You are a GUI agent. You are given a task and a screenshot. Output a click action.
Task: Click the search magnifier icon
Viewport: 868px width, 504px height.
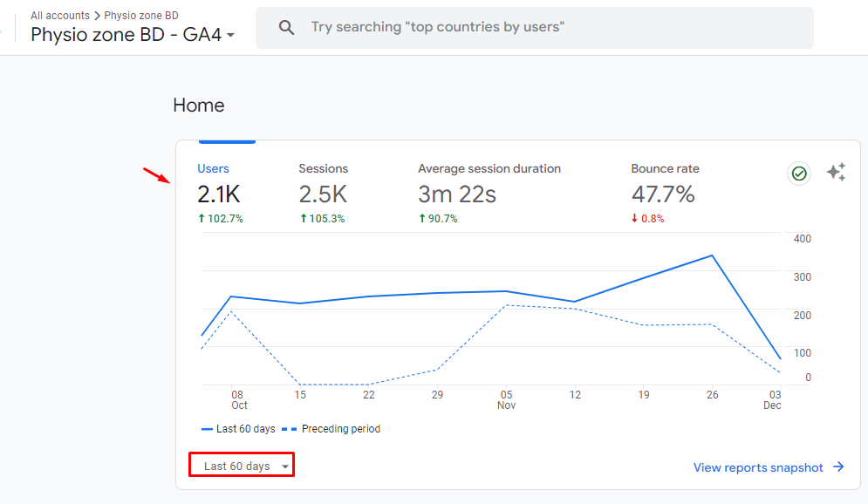(x=286, y=27)
